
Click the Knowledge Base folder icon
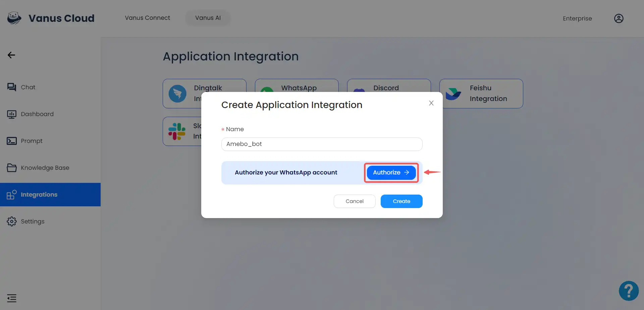click(12, 168)
